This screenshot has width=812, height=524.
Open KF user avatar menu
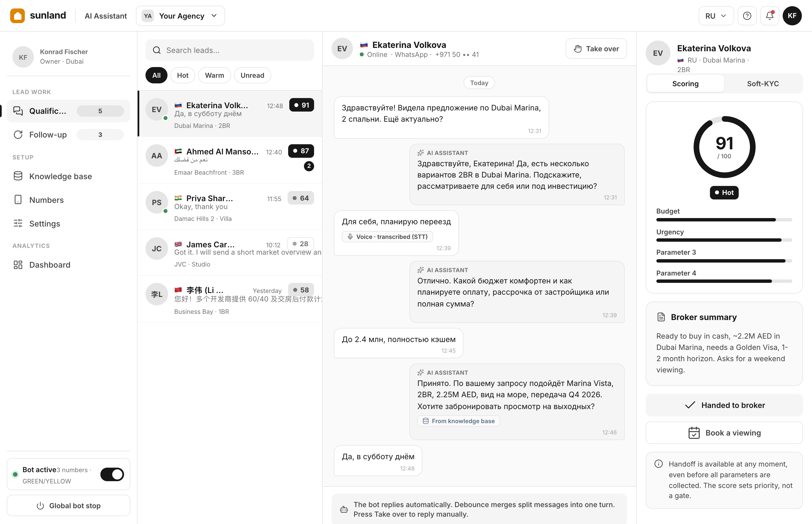(x=792, y=16)
